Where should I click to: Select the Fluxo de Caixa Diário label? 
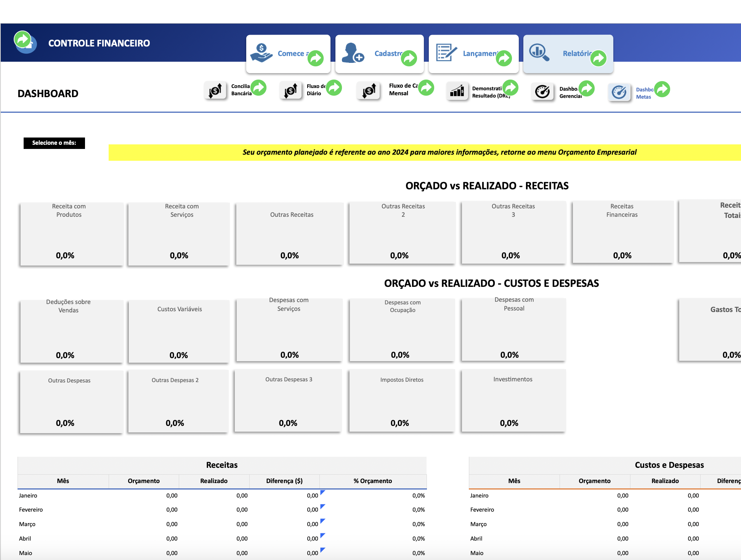[316, 90]
